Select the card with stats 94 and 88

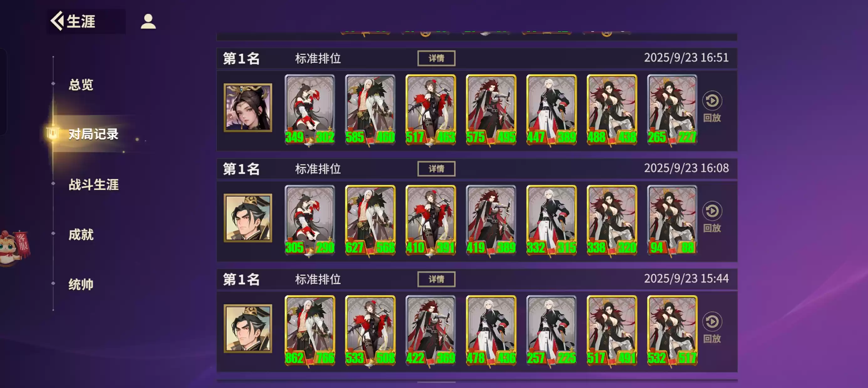click(x=672, y=220)
